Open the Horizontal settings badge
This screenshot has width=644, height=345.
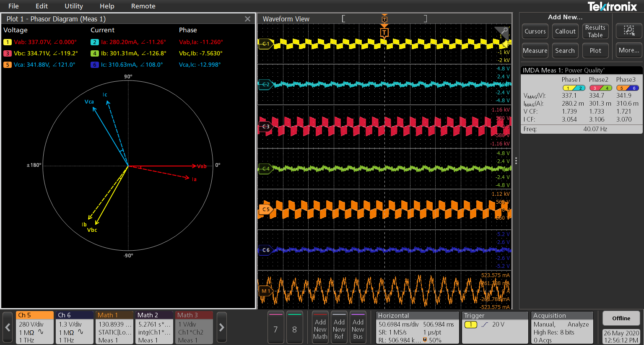point(417,328)
